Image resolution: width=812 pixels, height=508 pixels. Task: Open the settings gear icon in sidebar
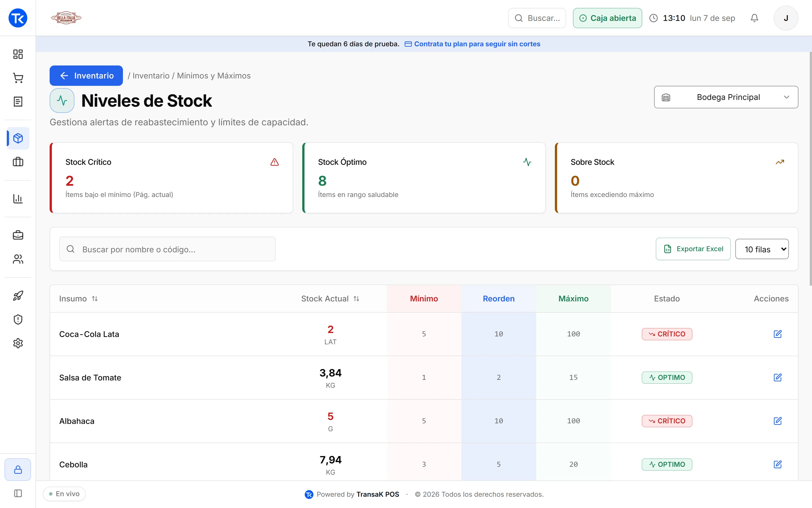click(18, 343)
